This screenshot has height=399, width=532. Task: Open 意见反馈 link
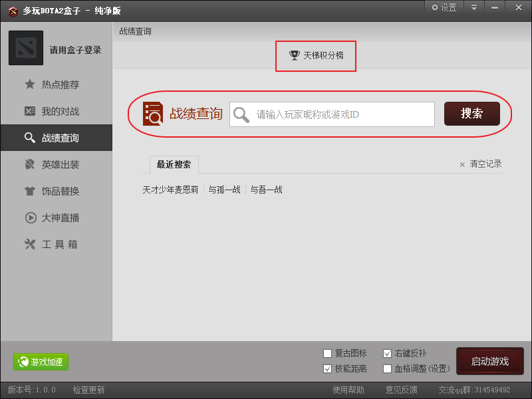(401, 390)
